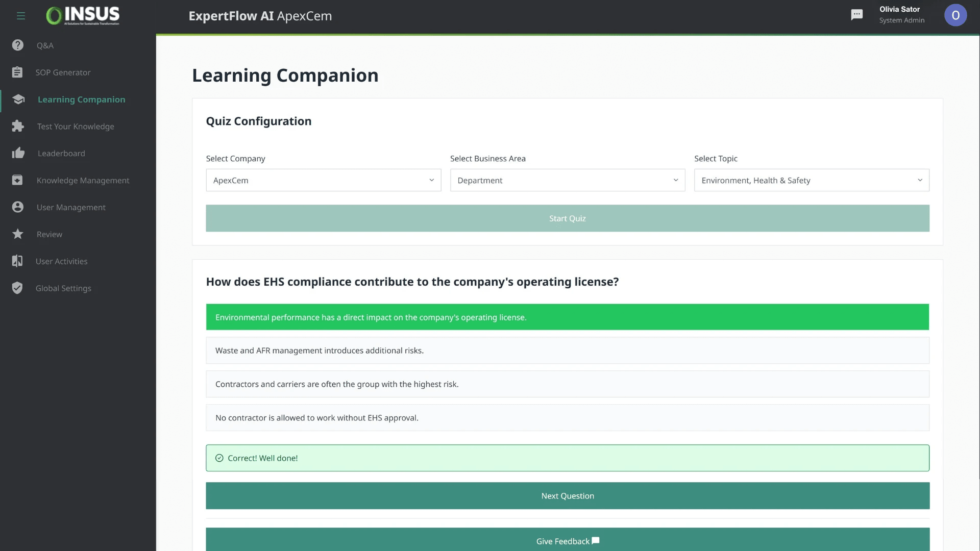Open the Select Business Area dropdown
Screen dimensions: 980x551
point(568,180)
